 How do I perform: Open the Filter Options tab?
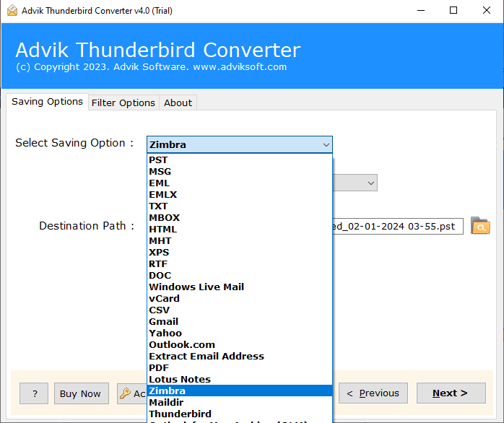pyautogui.click(x=123, y=103)
